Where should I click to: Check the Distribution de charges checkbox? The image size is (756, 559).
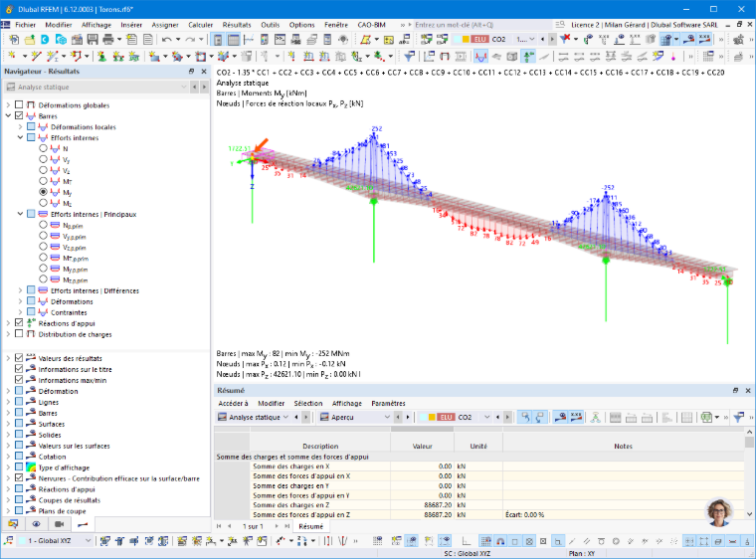(x=19, y=334)
